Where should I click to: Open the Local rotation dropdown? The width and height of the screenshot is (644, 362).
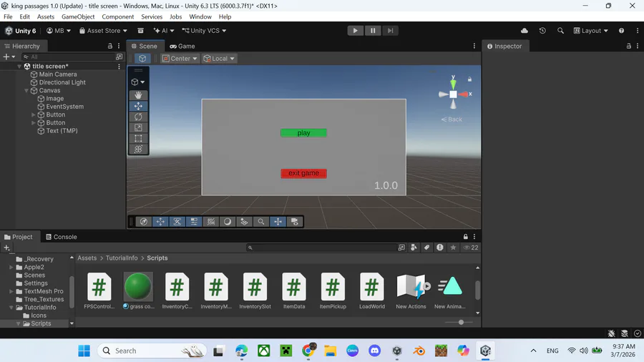(x=220, y=58)
